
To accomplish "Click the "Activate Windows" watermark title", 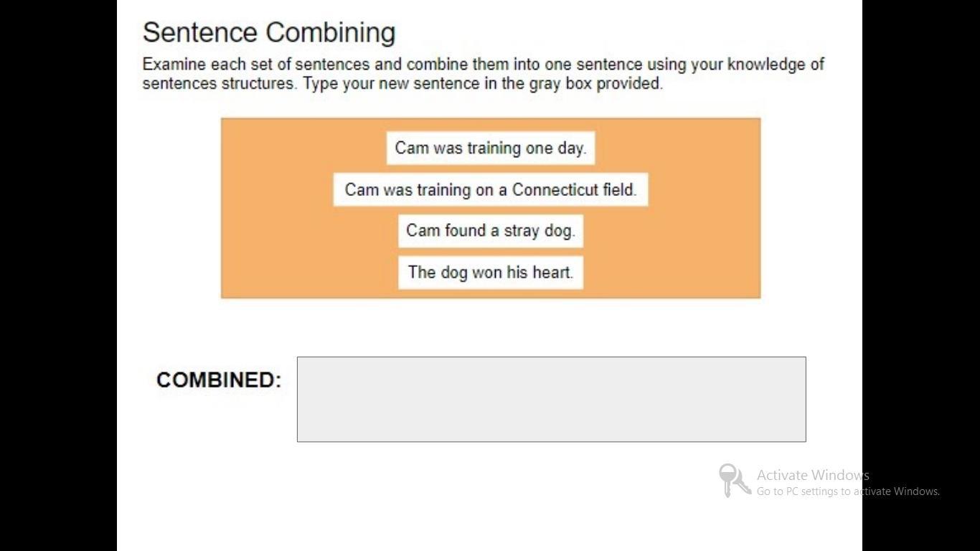I will coord(813,475).
